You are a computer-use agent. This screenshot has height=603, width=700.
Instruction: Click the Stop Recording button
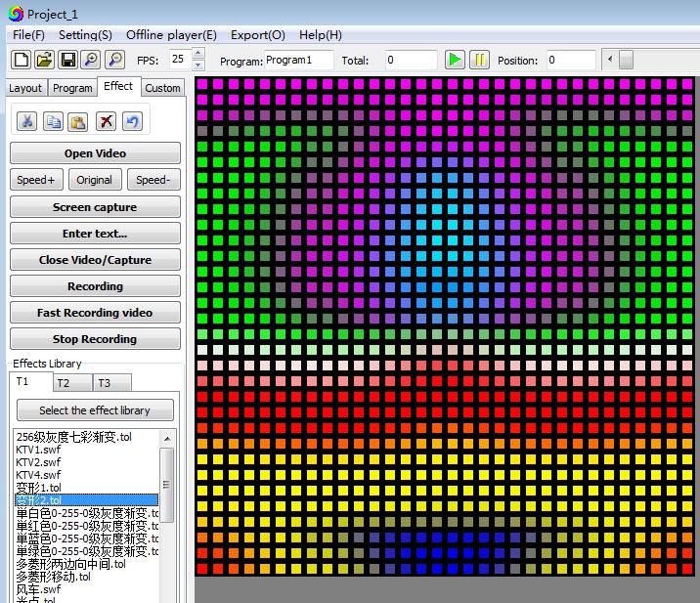pyautogui.click(x=95, y=338)
